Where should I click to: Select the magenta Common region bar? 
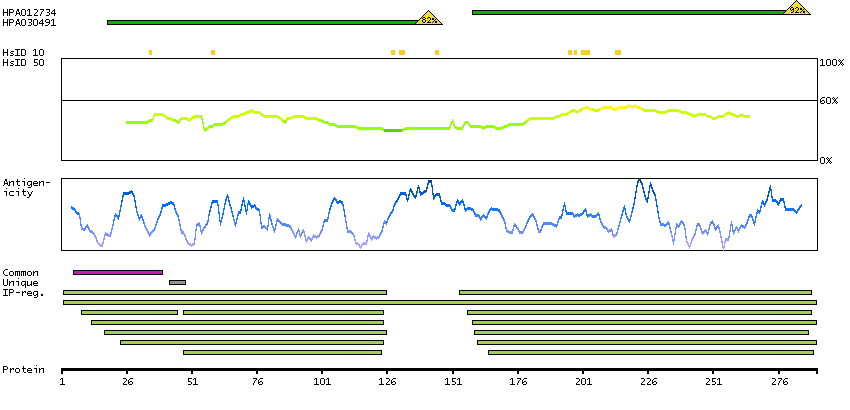coord(117,272)
